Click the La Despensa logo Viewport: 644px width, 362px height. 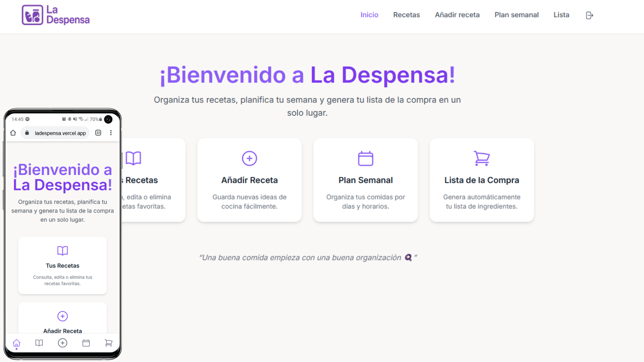pos(55,15)
